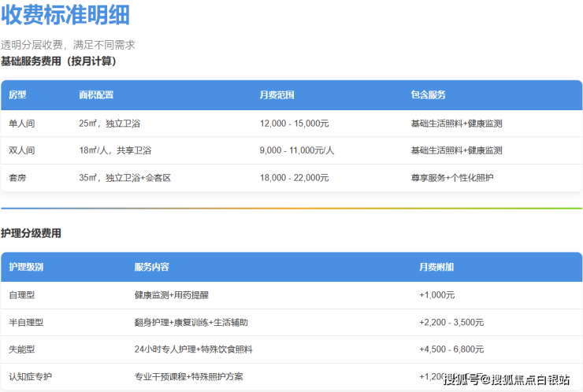Click the +4,500 - 6,800元 surcharge cell

pos(451,349)
